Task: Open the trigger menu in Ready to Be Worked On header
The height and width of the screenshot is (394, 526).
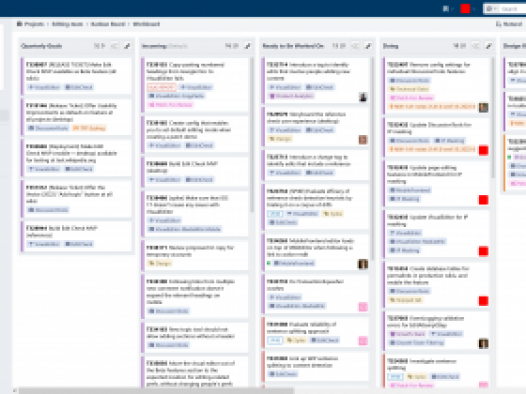Action: 355,46
